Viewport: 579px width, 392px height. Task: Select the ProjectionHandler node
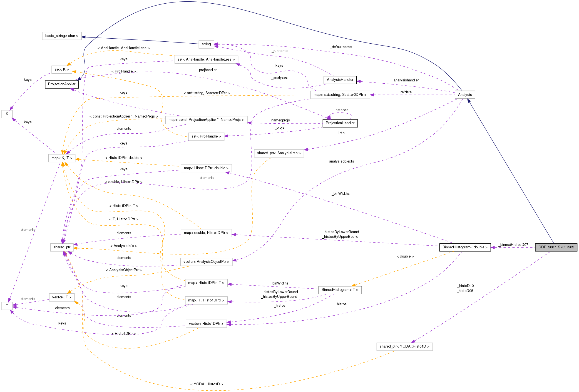pos(340,123)
